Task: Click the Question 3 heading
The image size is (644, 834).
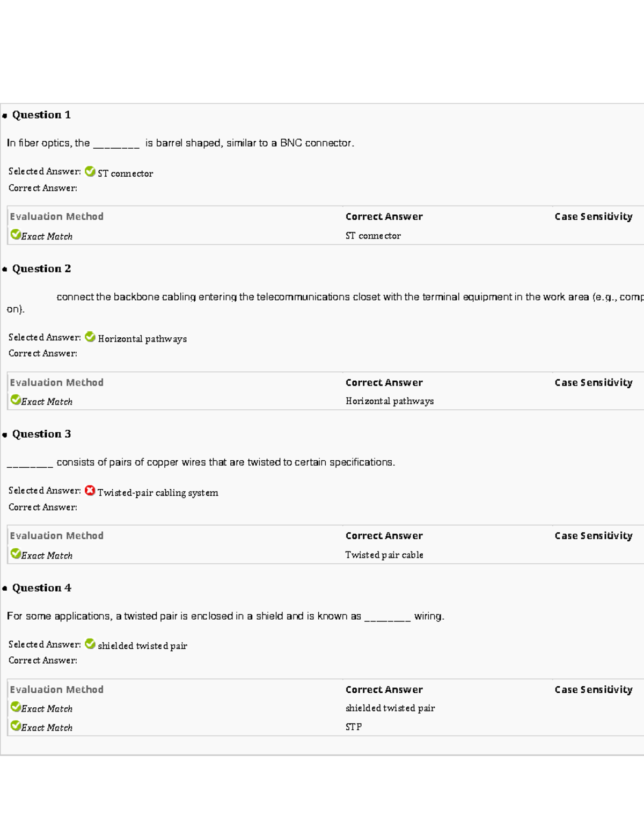Action: (41, 434)
